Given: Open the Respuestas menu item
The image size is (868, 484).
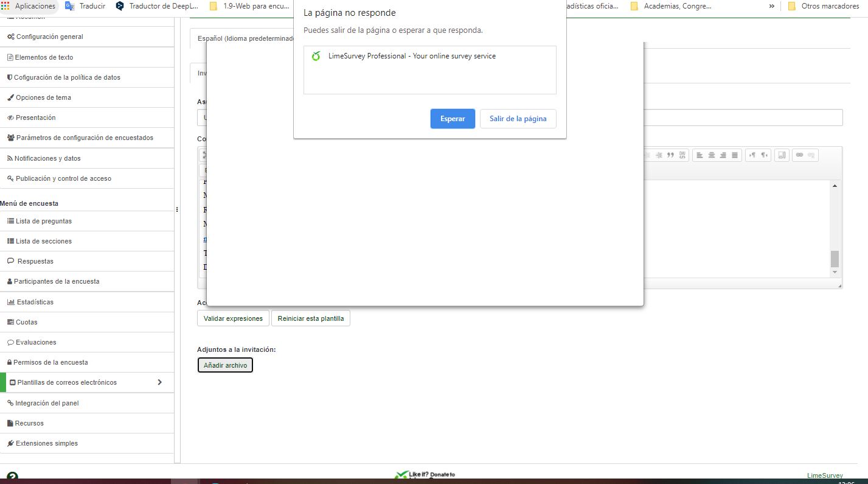Looking at the screenshot, I should click(87, 261).
